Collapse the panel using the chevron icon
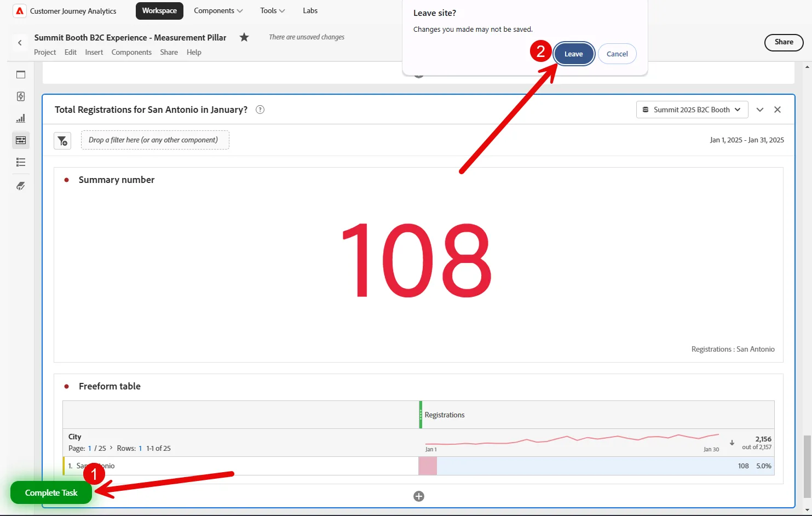This screenshot has width=812, height=516. pyautogui.click(x=760, y=110)
